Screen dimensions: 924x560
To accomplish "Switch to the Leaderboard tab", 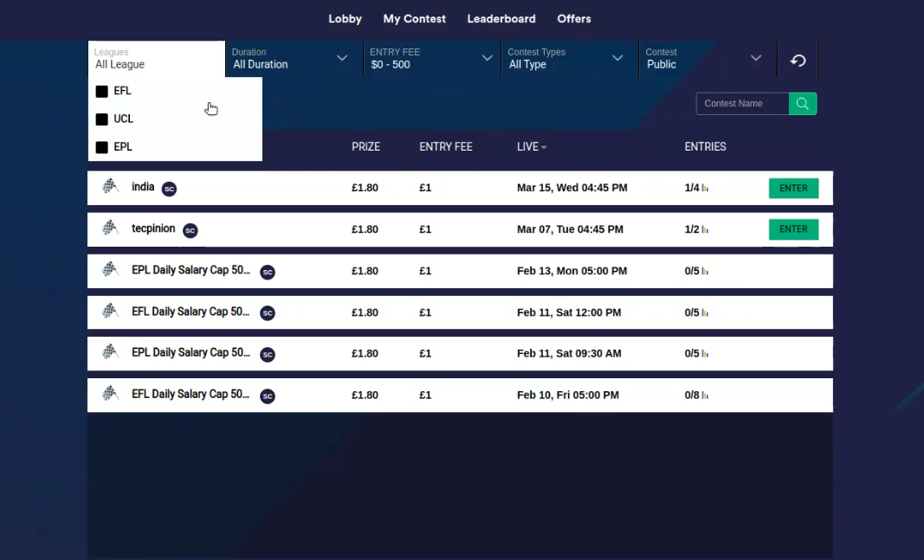I will coord(501,18).
